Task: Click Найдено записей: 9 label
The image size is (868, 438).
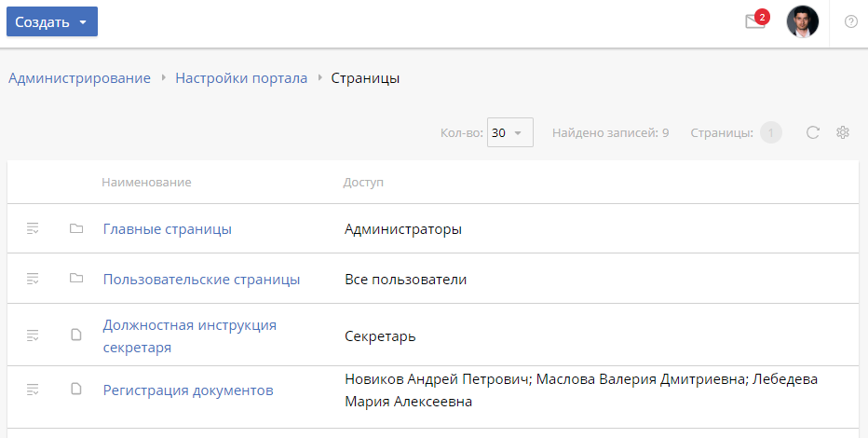Action: click(611, 133)
